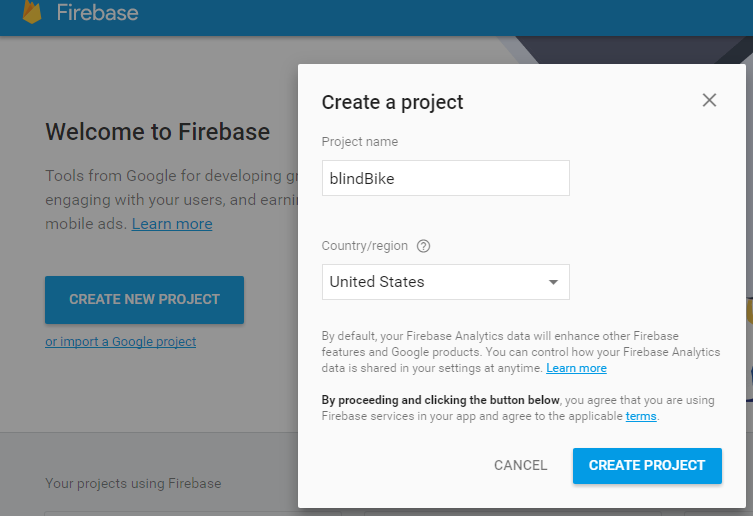This screenshot has height=516, width=753.
Task: Open the applicable terms link
Action: tap(641, 416)
